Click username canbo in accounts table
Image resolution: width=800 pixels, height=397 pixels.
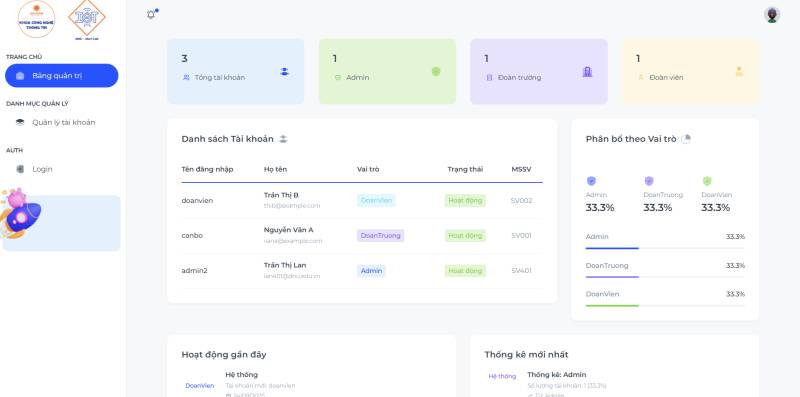click(192, 236)
